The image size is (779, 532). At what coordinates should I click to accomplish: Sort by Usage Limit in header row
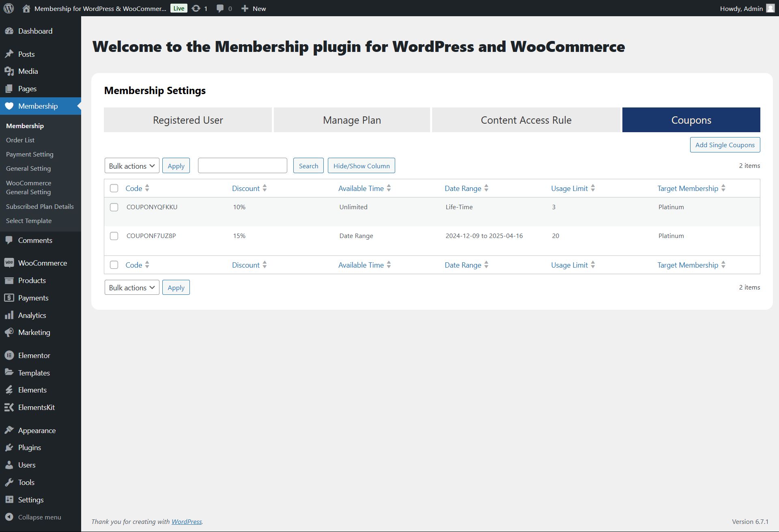[573, 188]
